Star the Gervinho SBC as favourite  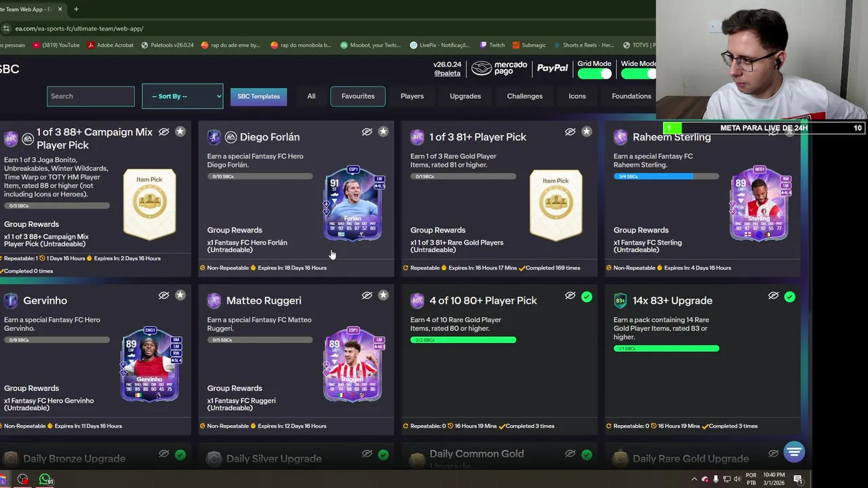click(180, 296)
